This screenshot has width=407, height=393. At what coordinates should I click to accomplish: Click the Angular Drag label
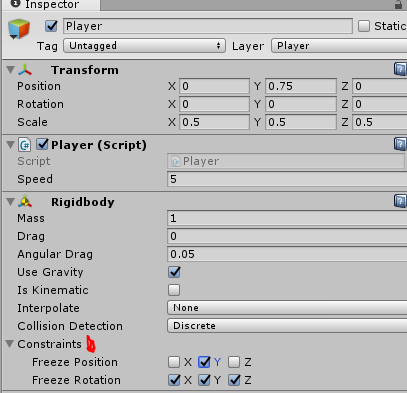55,254
